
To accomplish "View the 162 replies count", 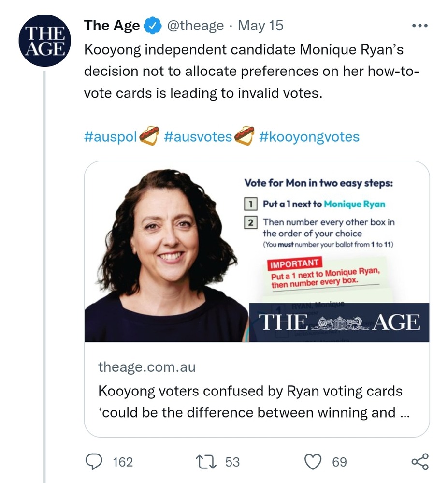I will 123,462.
